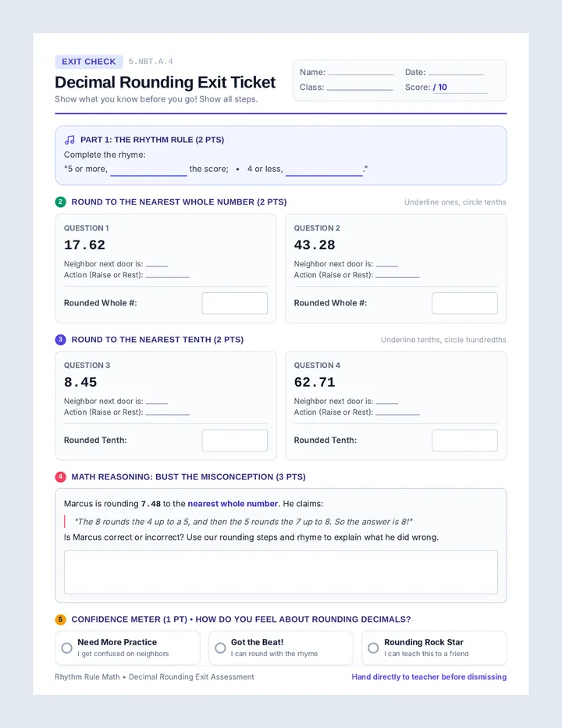Click the Marcus explanation answer box
The height and width of the screenshot is (728, 562).
tap(281, 572)
